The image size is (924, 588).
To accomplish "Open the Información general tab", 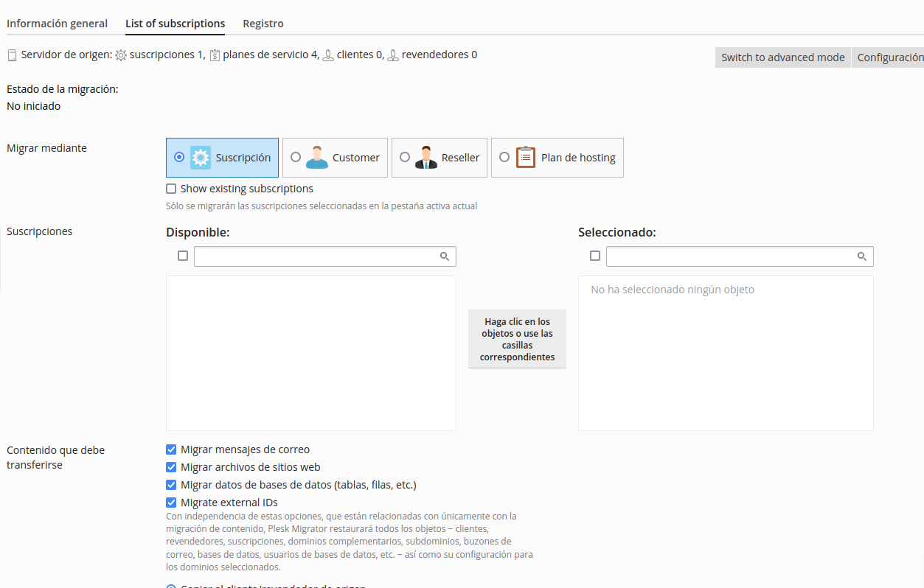I will 57,24.
